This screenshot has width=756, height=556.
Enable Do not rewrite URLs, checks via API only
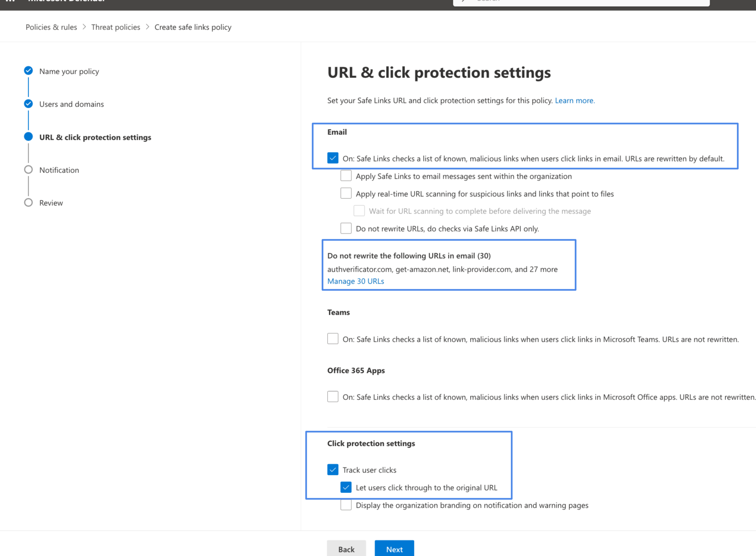(346, 228)
